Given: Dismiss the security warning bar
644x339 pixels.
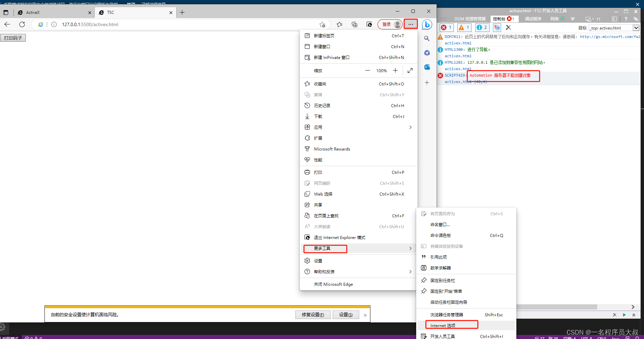Looking at the screenshot, I should [x=365, y=315].
